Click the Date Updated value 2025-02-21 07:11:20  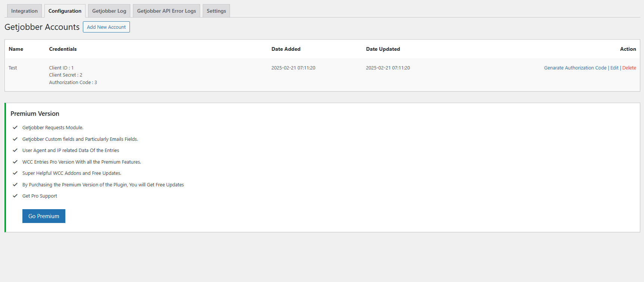point(388,68)
